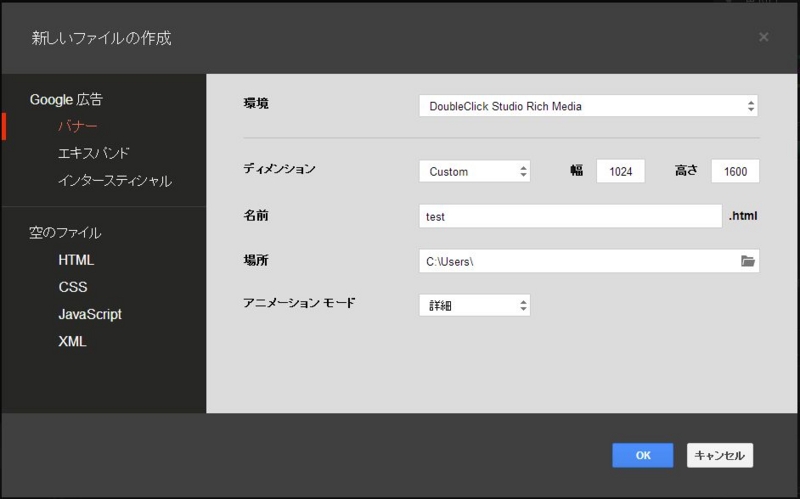800x499 pixels.
Task: Click the ディメンション label
Action: [x=280, y=169]
